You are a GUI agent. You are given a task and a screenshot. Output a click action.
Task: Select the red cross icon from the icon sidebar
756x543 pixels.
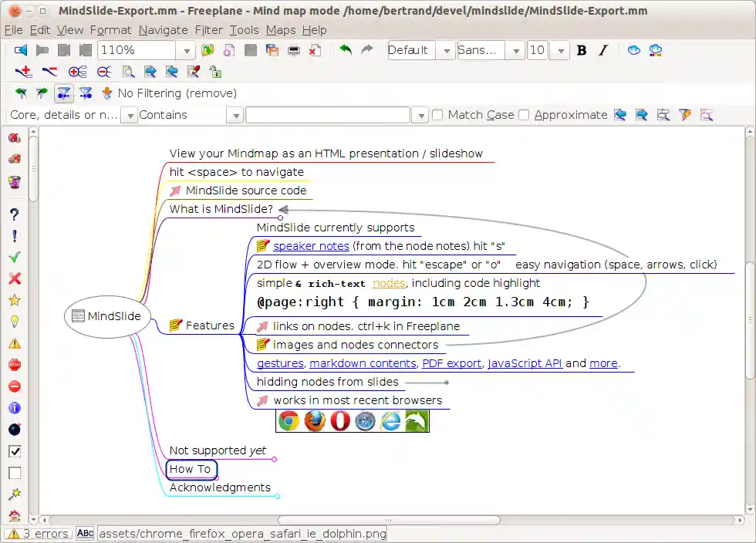15,278
